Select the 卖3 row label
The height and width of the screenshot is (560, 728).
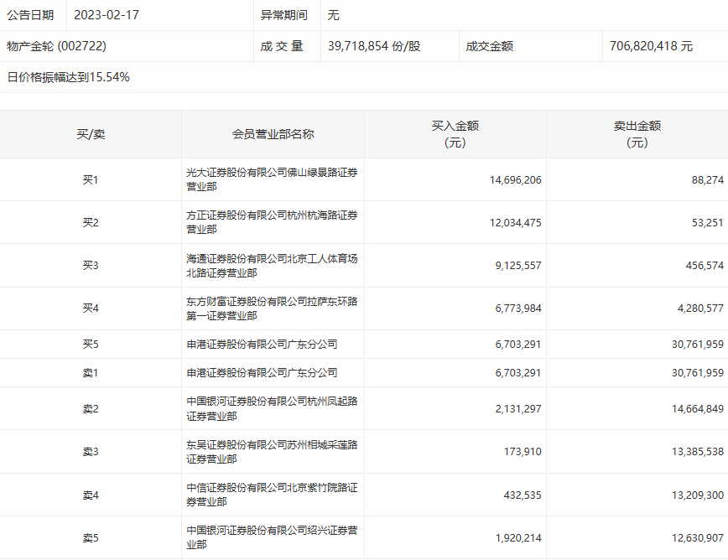pos(91,451)
